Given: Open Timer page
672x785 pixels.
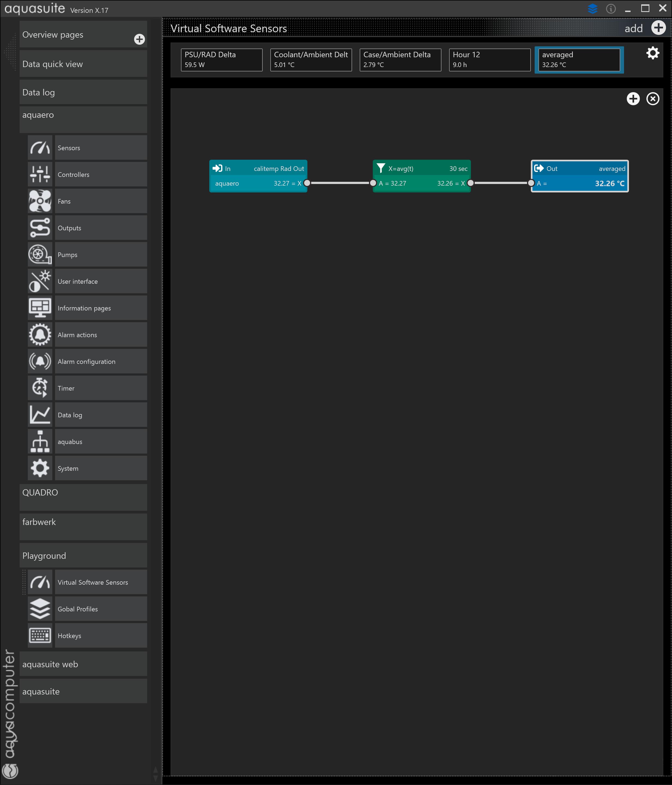Looking at the screenshot, I should 101,388.
